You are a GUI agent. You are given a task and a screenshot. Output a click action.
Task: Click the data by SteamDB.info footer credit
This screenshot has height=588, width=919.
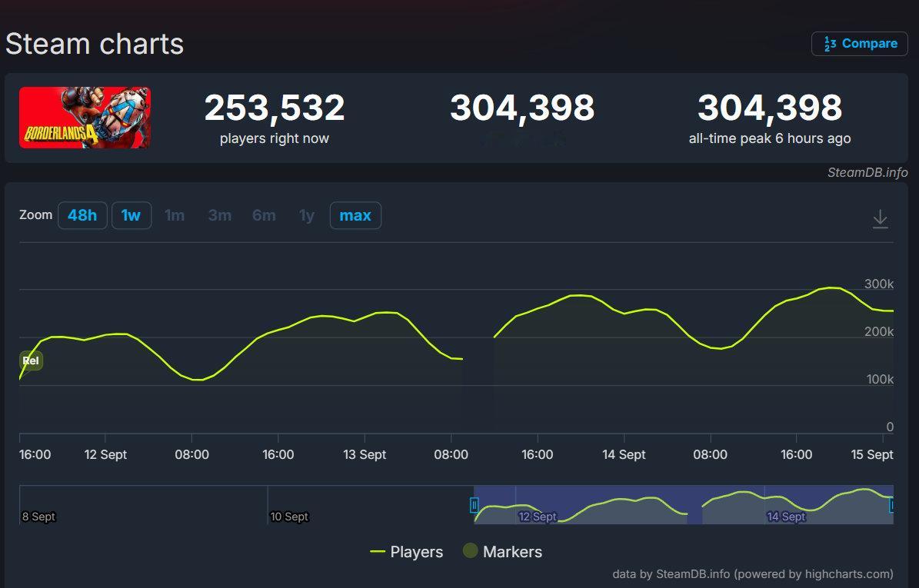753,574
